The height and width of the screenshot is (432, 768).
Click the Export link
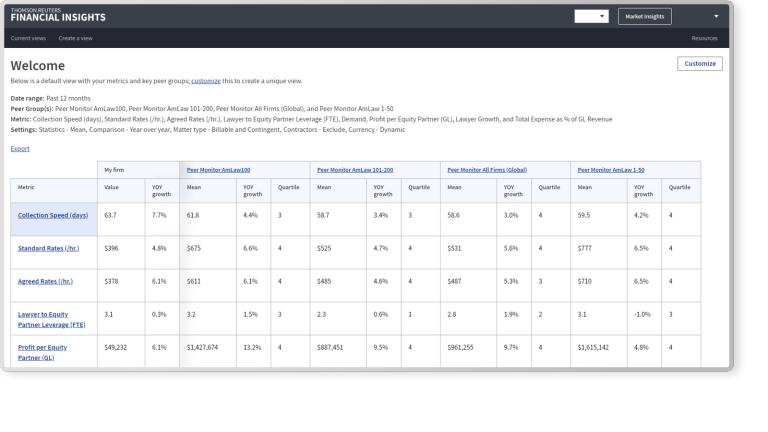coord(20,148)
